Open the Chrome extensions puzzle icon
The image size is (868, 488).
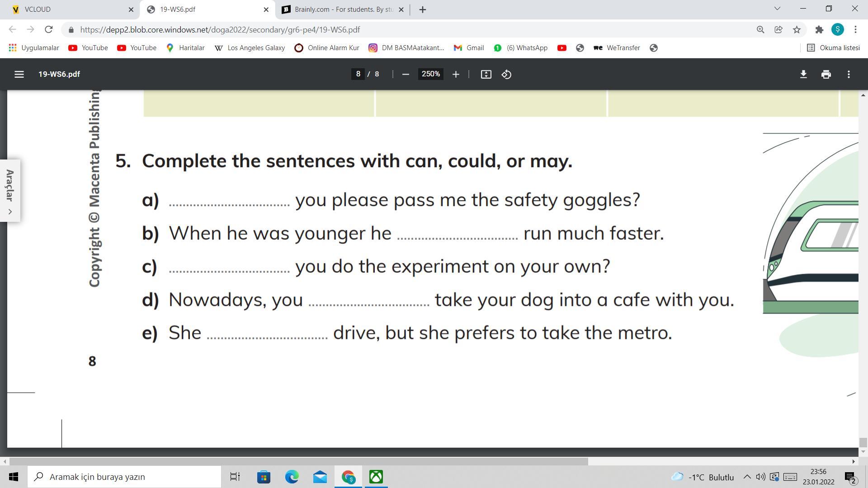tap(819, 29)
